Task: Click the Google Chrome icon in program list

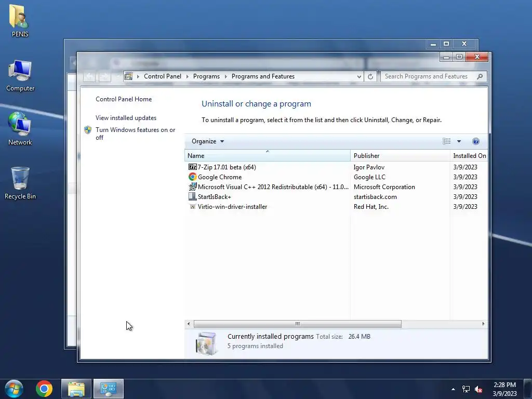Action: [x=192, y=177]
